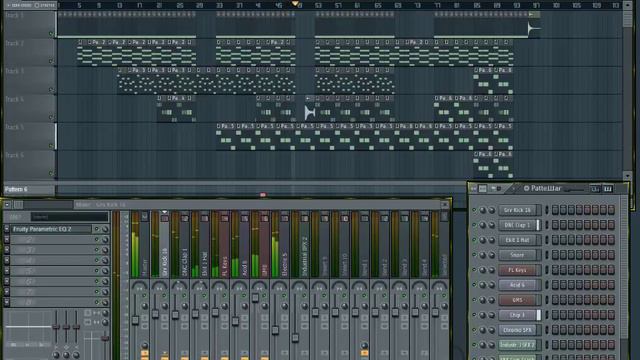Adjust Fruity Parametric EQ 2 mix level knob
The height and width of the screenshot is (360, 640).
pos(105,229)
